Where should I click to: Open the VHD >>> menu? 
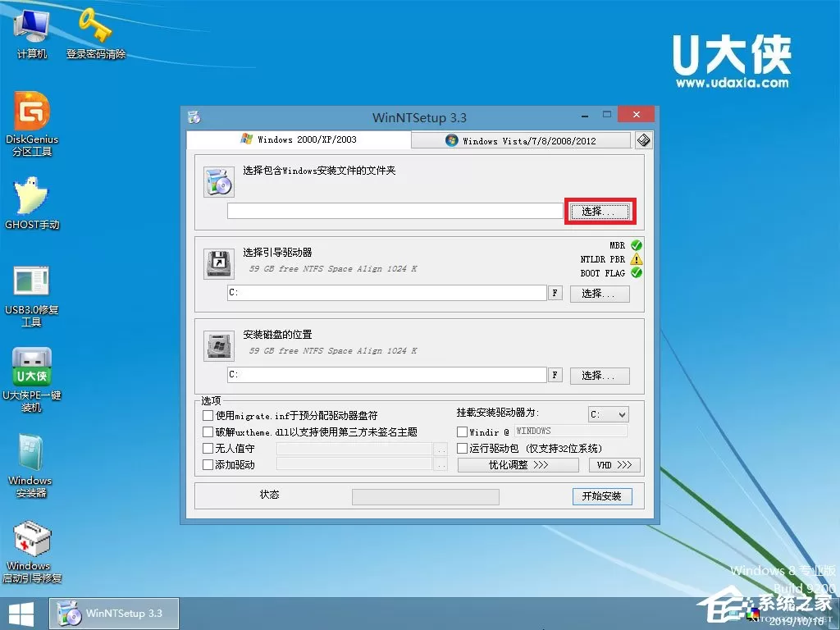coord(614,465)
